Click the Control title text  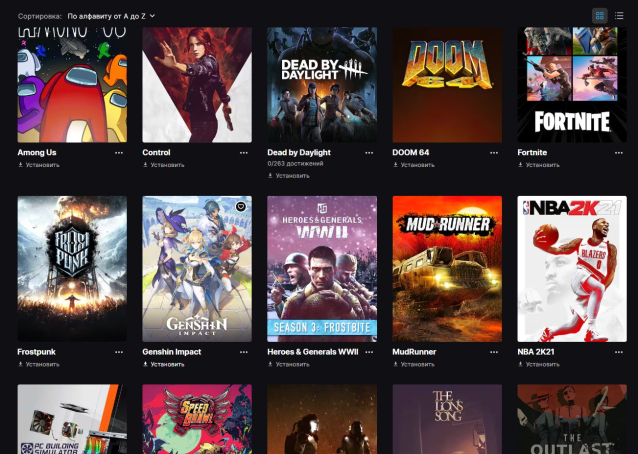pyautogui.click(x=156, y=153)
